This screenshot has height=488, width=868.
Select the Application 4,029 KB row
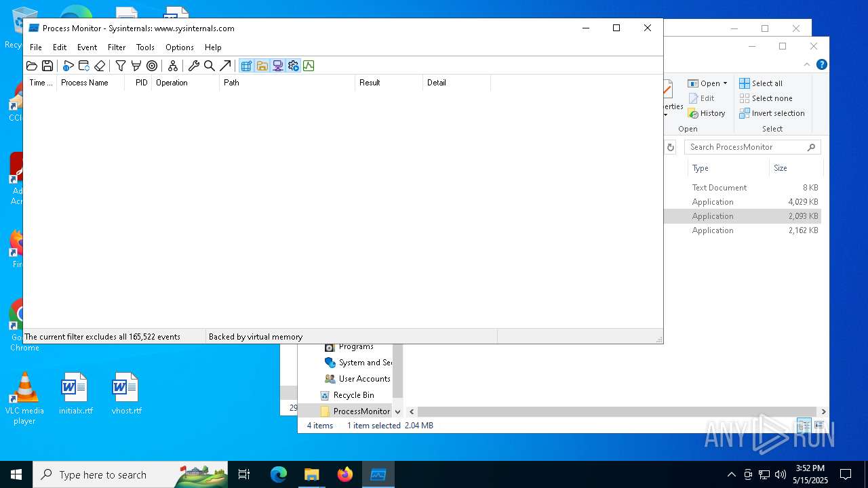pos(743,202)
